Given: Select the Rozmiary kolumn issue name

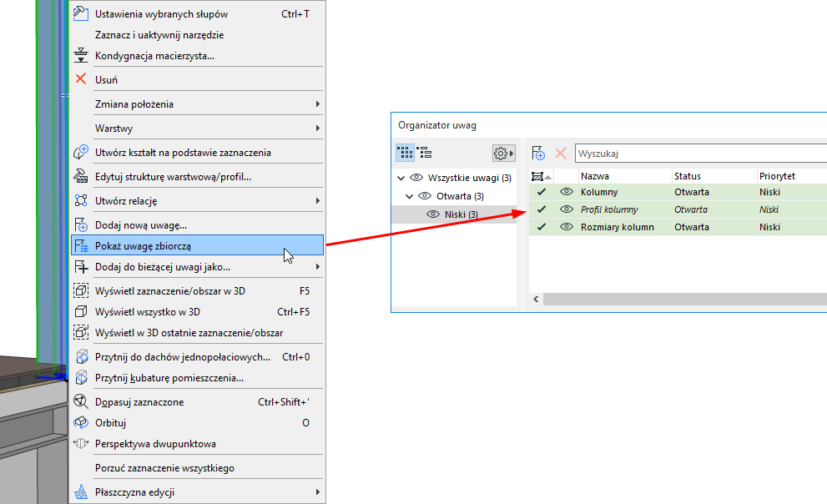Looking at the screenshot, I should (x=617, y=227).
